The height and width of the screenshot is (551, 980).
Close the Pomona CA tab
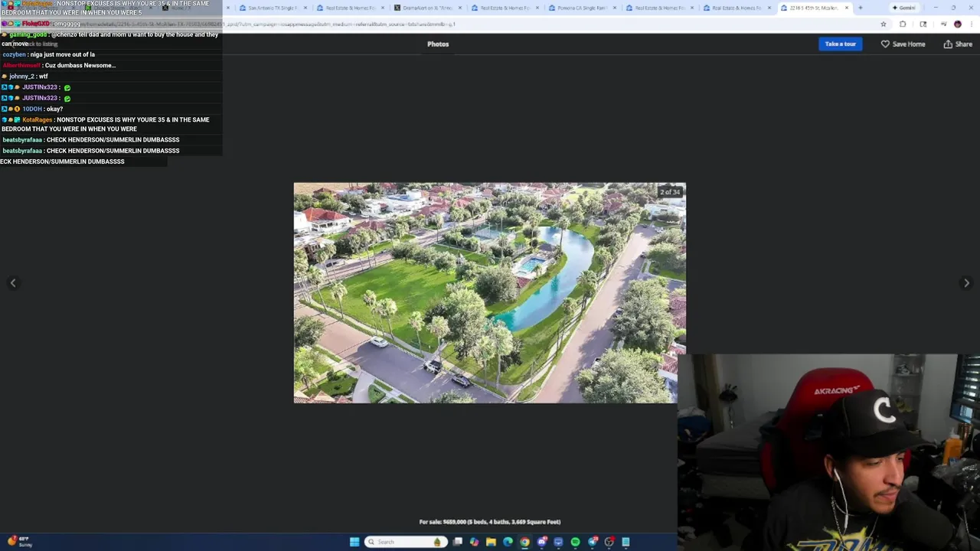click(614, 8)
